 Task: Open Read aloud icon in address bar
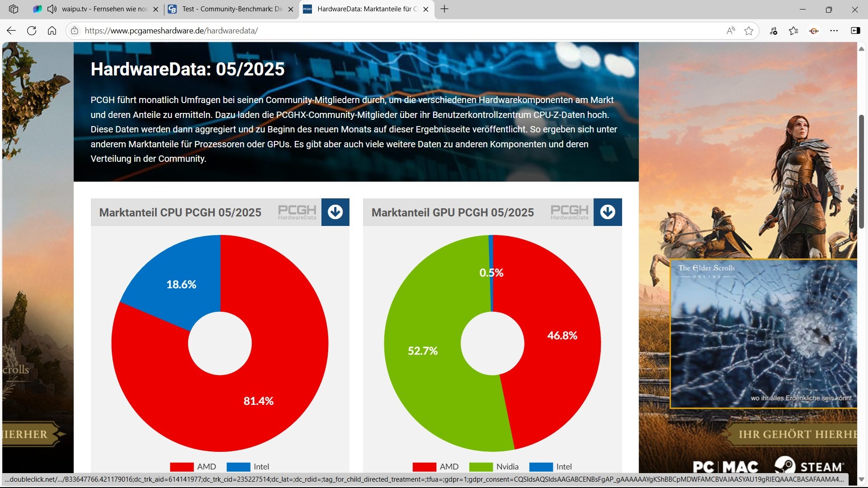731,31
